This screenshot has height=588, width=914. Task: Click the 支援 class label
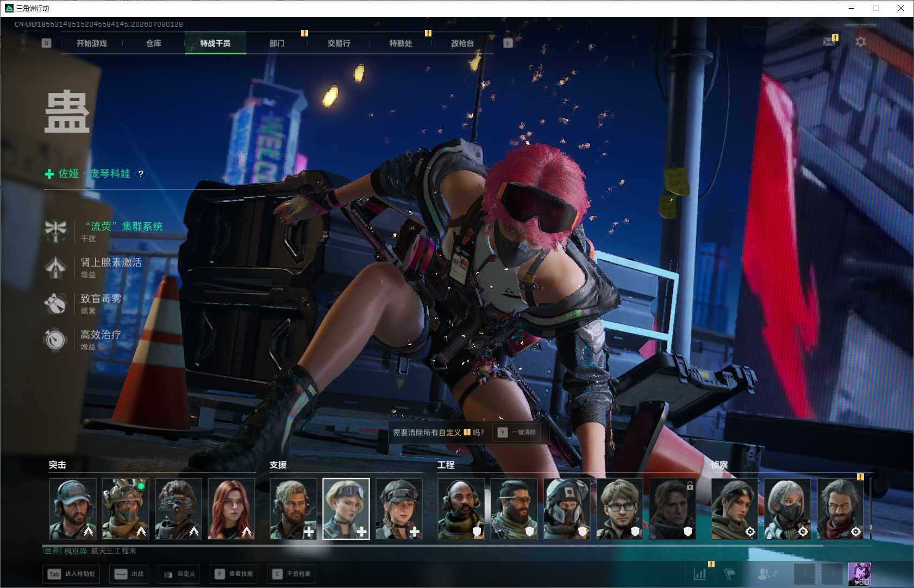(278, 465)
